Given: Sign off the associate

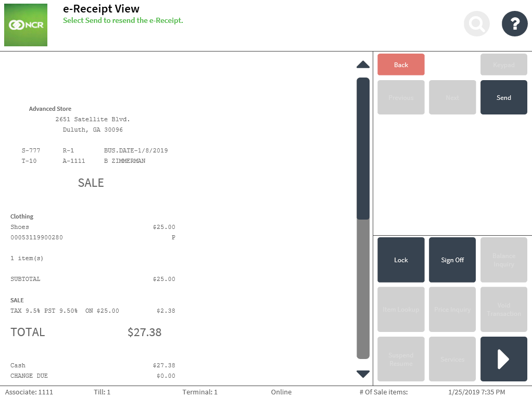Looking at the screenshot, I should pos(452,260).
